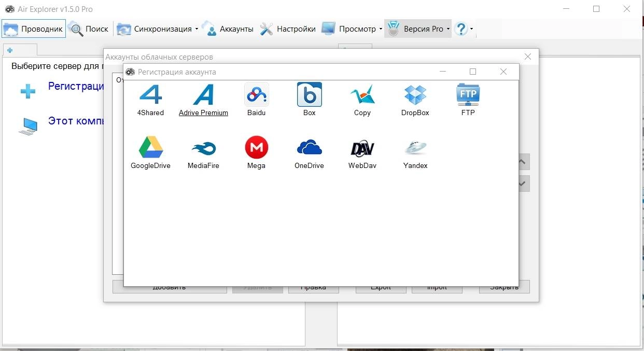Viewport: 644px width, 351px height.
Task: Select the Yandex disk icon
Action: (x=415, y=148)
